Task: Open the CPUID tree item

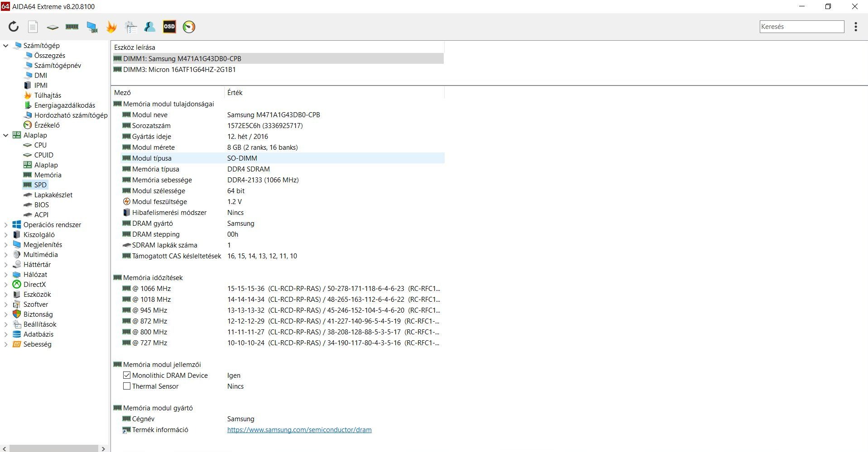Action: pyautogui.click(x=44, y=155)
